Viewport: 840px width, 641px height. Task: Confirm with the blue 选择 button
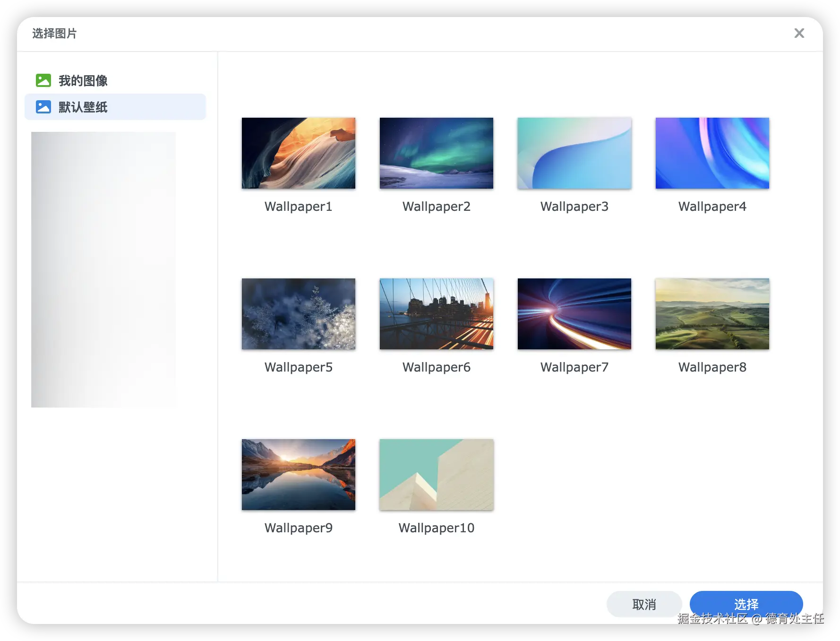point(746,603)
